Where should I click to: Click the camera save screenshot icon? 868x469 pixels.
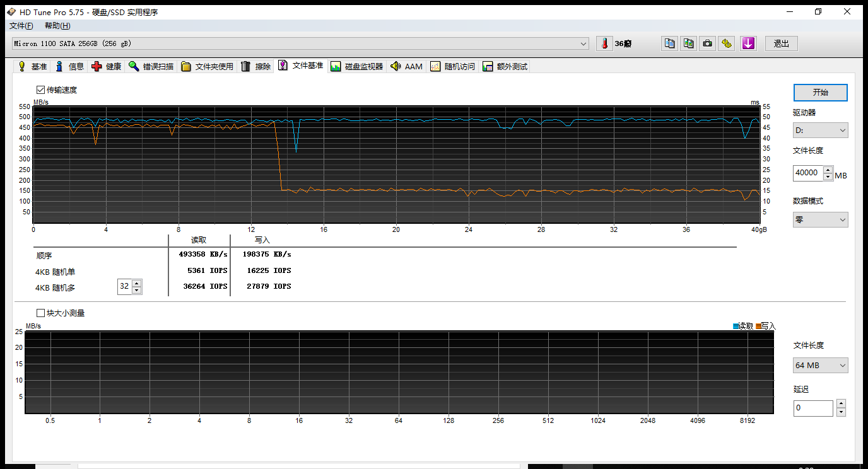tap(708, 43)
